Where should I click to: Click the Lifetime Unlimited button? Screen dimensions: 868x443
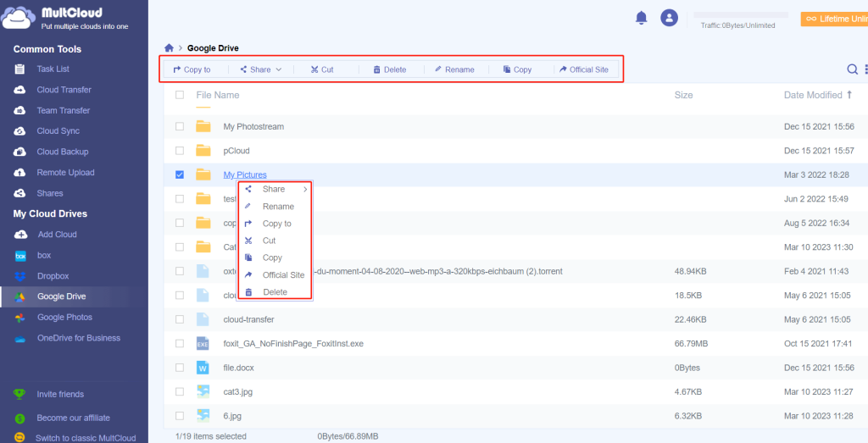tap(834, 19)
